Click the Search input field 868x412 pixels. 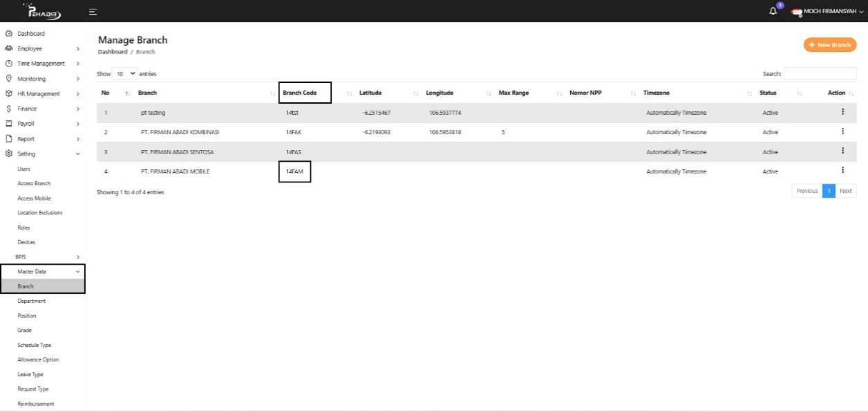(820, 73)
